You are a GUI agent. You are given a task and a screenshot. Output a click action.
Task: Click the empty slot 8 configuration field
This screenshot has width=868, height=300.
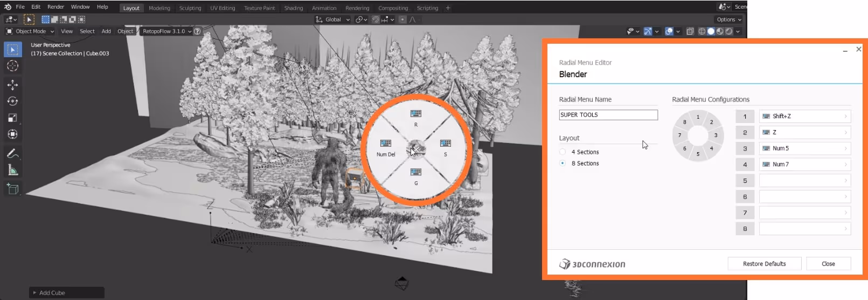pos(805,229)
